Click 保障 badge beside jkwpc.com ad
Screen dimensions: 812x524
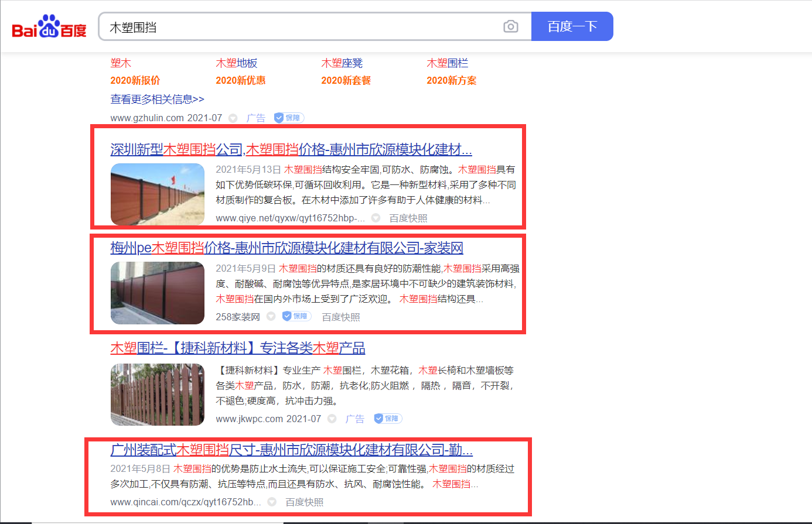tap(388, 419)
